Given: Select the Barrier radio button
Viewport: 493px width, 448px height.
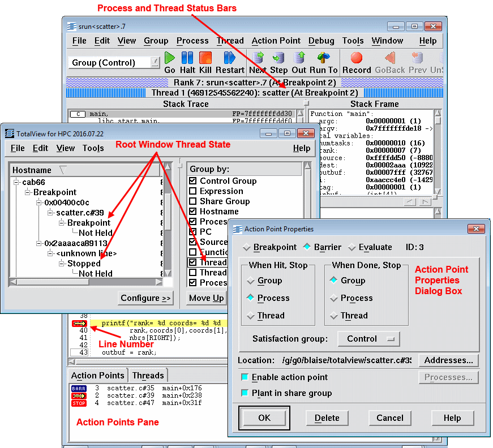Looking at the screenshot, I should tap(307, 247).
